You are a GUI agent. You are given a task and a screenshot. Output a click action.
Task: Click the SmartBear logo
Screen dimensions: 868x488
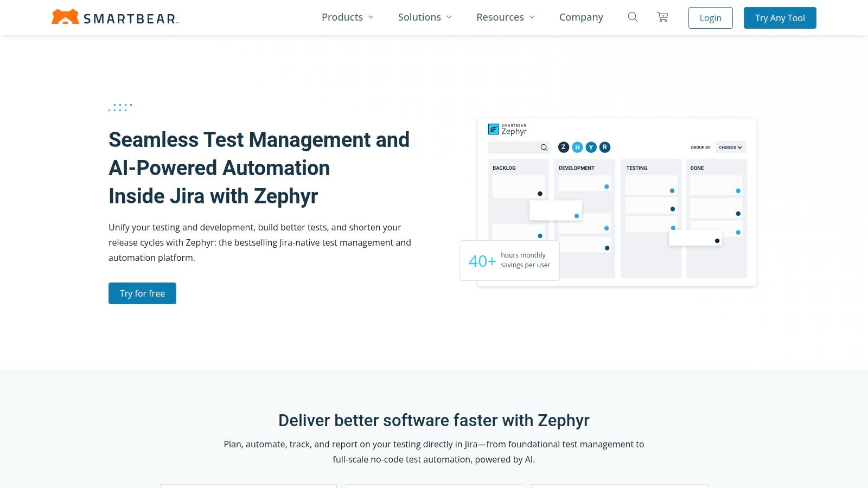[115, 17]
